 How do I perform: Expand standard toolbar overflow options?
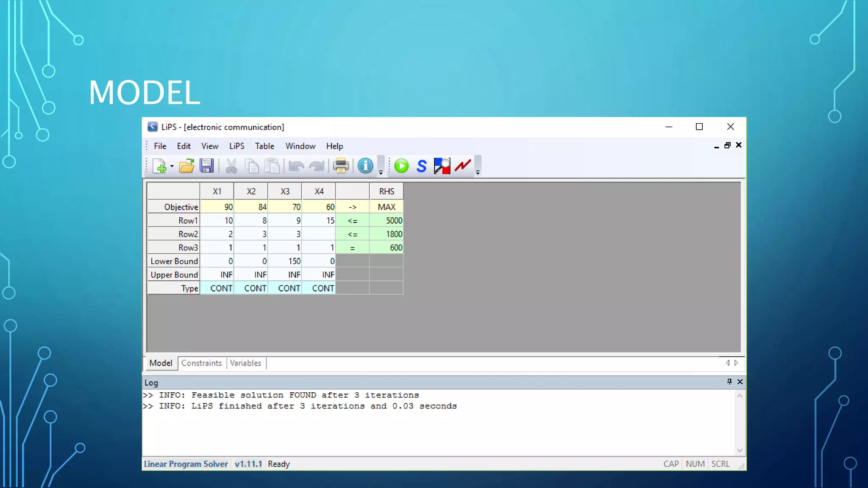tap(381, 172)
